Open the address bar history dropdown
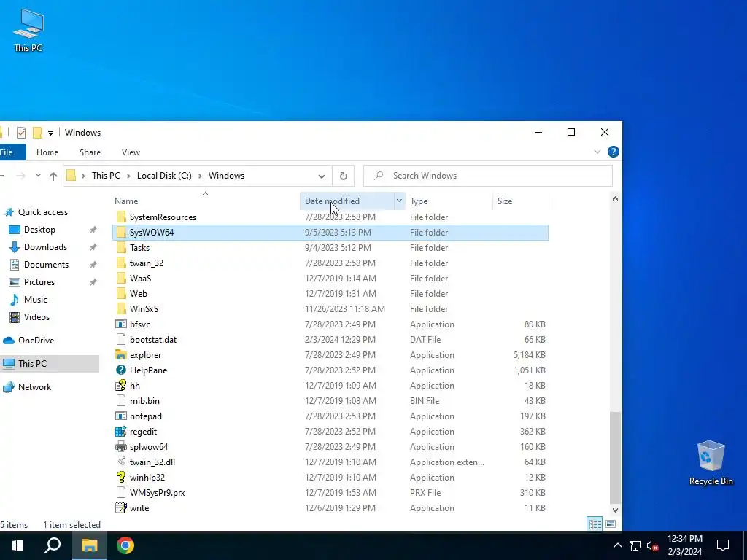 click(322, 176)
